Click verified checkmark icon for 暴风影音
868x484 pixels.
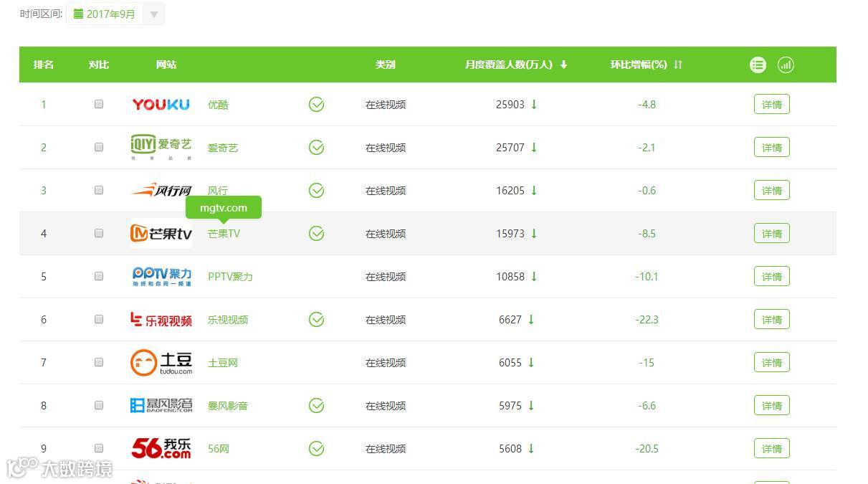click(316, 406)
